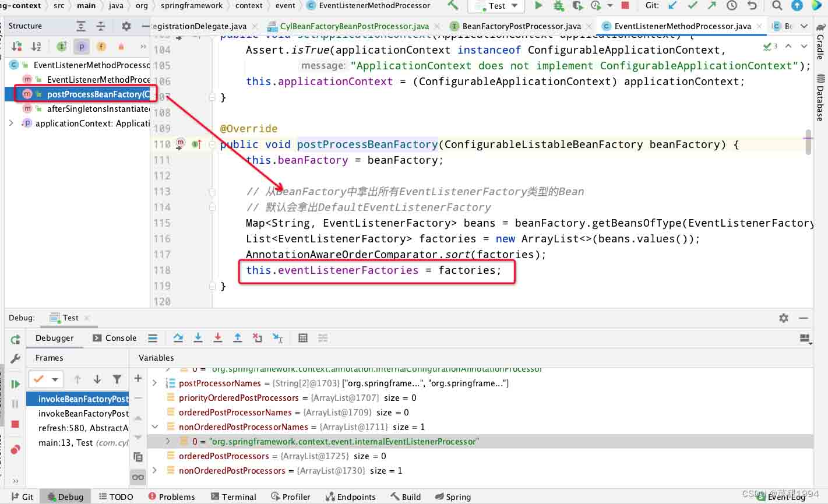Image resolution: width=828 pixels, height=504 pixels.
Task: Open Search Everywhere magnifier icon
Action: tap(777, 5)
